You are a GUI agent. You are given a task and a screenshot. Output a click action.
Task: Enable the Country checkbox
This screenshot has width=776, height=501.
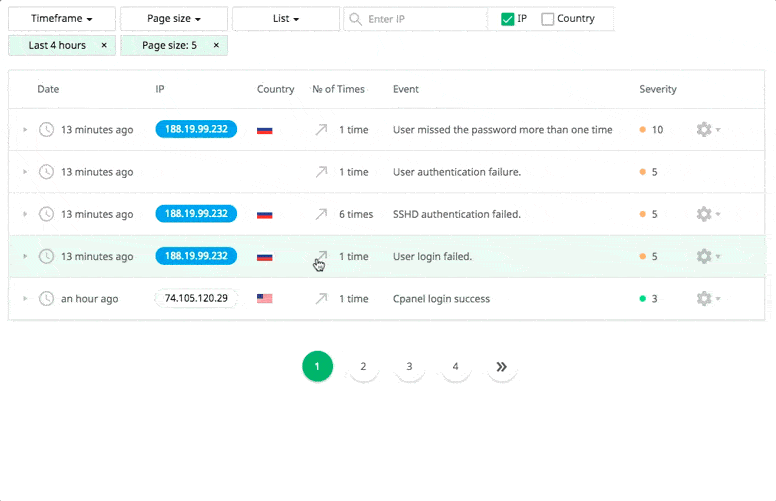tap(548, 19)
